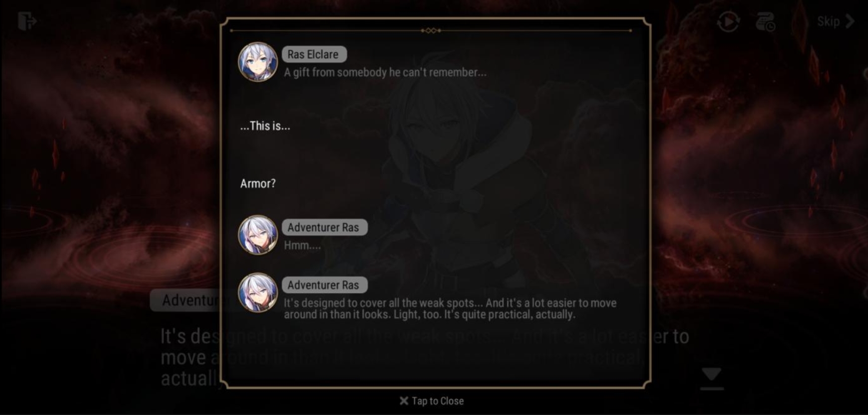Image resolution: width=868 pixels, height=415 pixels.
Task: Skip the cutscene with Skip button
Action: (x=836, y=21)
